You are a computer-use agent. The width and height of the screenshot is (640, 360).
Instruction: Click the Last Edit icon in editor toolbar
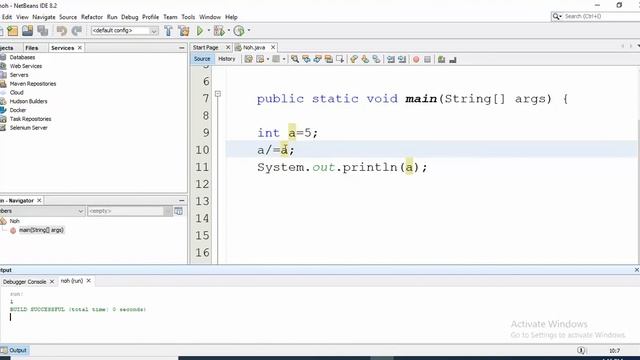pyautogui.click(x=249, y=59)
